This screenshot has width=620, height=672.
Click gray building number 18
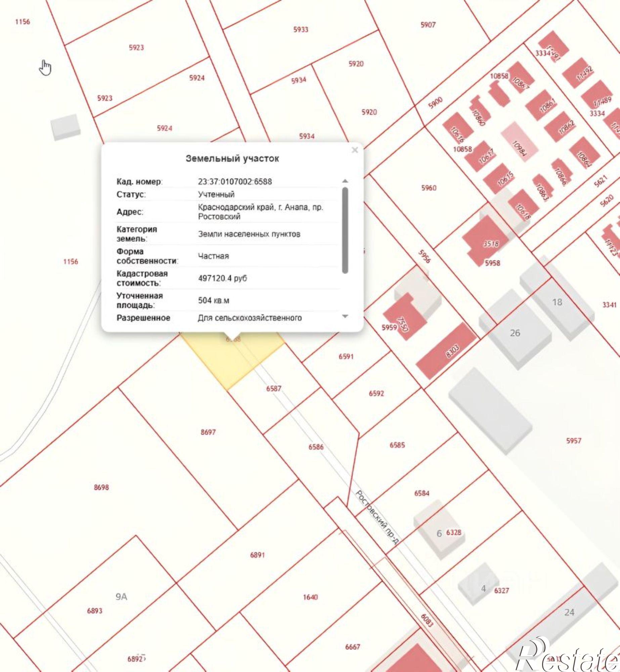coord(557,302)
